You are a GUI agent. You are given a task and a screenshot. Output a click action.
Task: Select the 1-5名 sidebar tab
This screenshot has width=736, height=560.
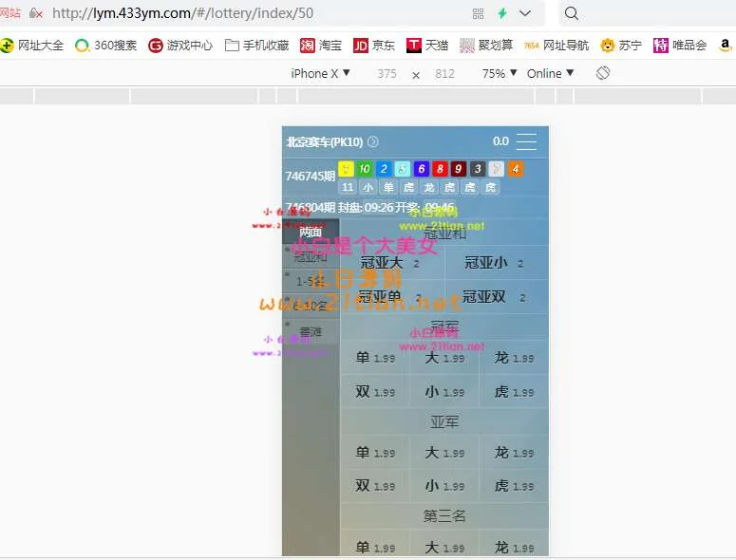pyautogui.click(x=311, y=282)
